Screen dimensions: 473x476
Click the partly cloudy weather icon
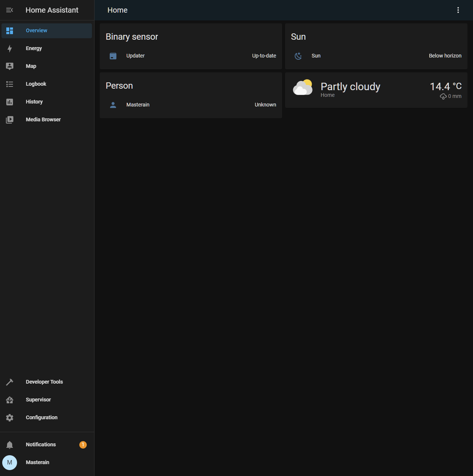[x=303, y=88]
